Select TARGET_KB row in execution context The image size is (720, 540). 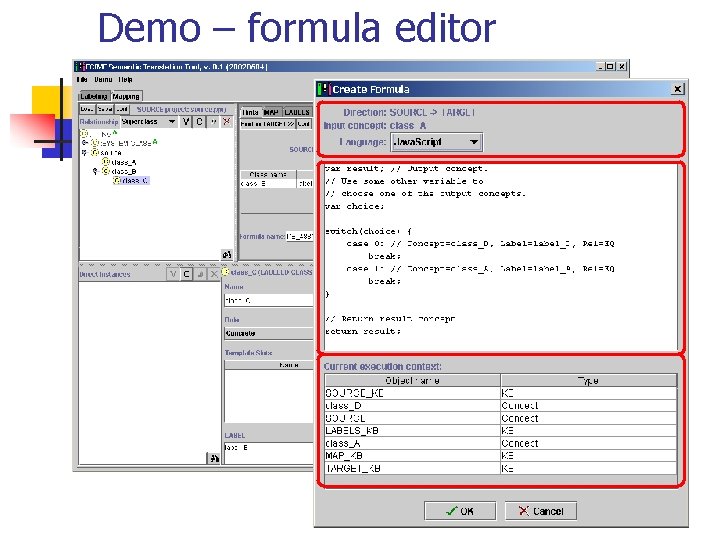tap(501, 468)
